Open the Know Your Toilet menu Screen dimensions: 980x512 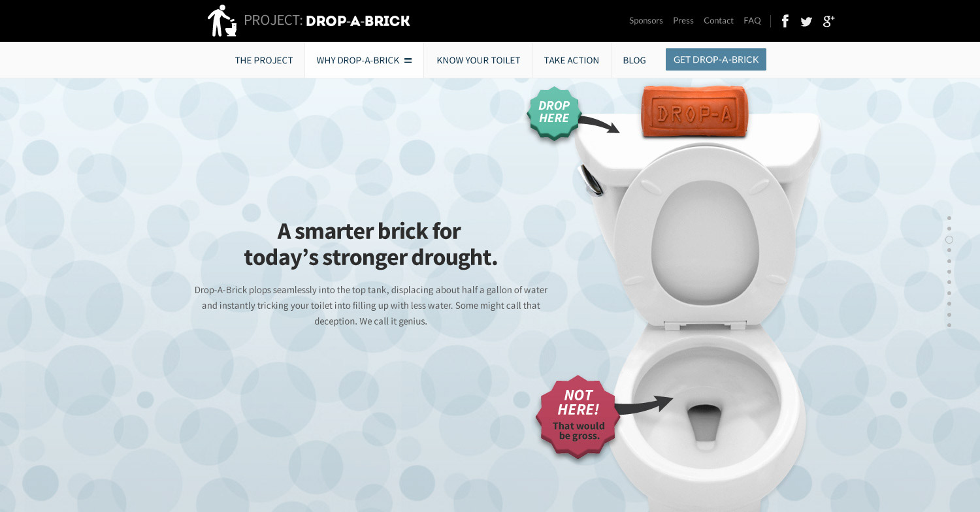(478, 60)
